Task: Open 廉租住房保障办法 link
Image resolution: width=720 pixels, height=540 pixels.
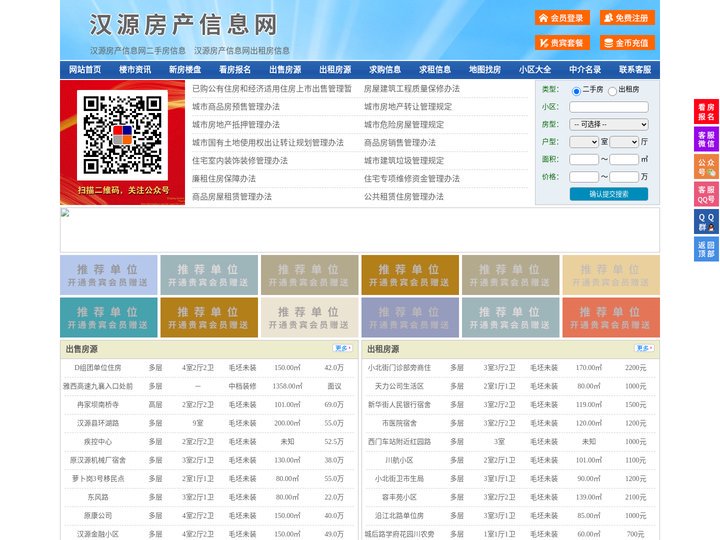Action: coord(224,179)
